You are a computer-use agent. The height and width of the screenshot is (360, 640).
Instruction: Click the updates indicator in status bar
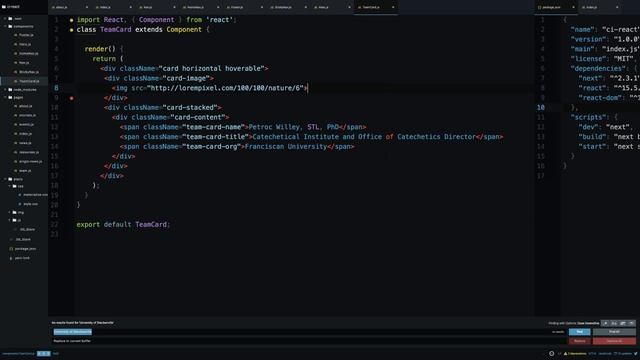(x=623, y=353)
